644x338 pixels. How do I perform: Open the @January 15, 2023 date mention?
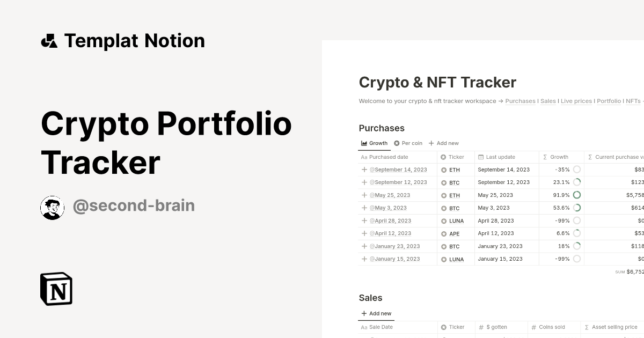pyautogui.click(x=395, y=259)
